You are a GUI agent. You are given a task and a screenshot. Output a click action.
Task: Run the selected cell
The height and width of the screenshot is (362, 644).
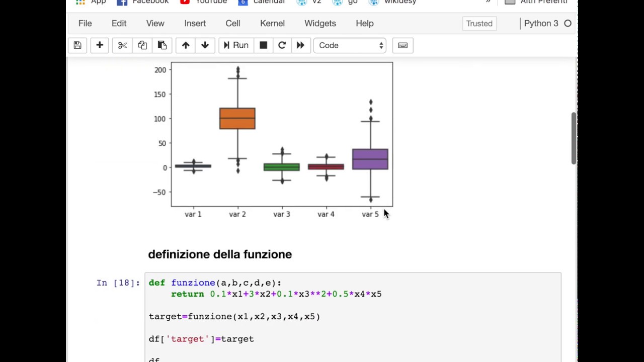point(236,45)
